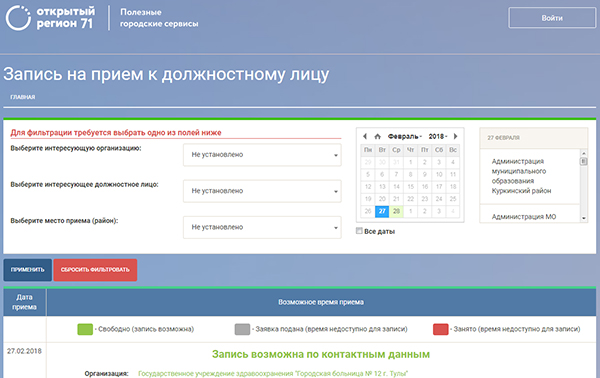This screenshot has width=600, height=378.
Task: Select date 10 in the calendar
Action: (x=439, y=174)
